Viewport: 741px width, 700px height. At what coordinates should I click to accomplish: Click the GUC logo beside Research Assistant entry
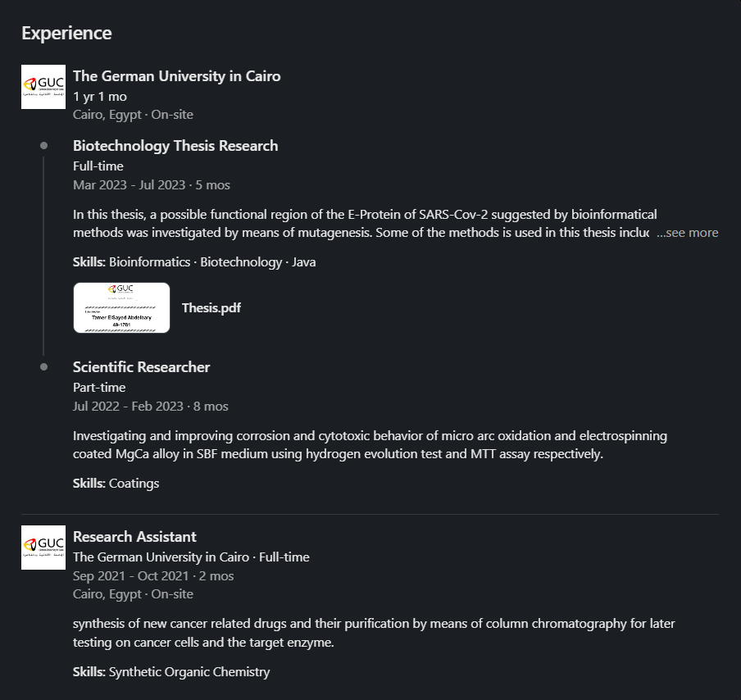(x=43, y=547)
